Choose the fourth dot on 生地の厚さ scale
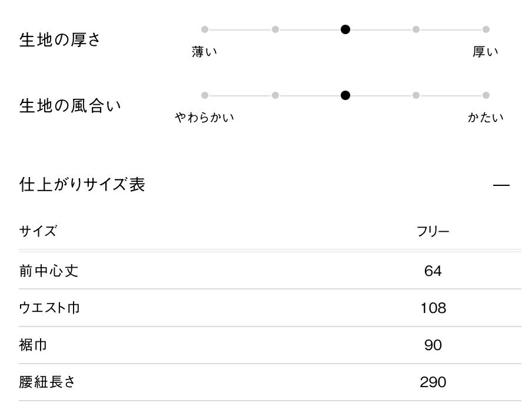Viewport: 532px width, 413px height. [416, 29]
